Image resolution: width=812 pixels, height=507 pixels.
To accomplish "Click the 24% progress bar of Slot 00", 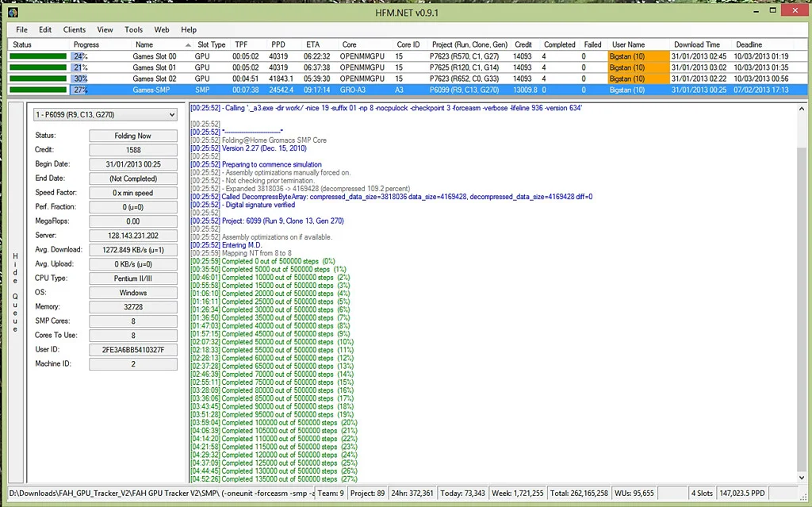I will click(80, 56).
